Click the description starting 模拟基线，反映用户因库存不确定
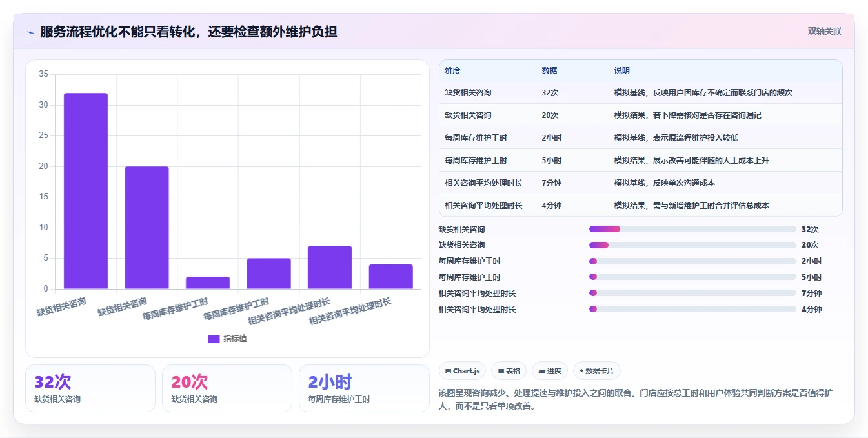This screenshot has width=868, height=438. (703, 93)
